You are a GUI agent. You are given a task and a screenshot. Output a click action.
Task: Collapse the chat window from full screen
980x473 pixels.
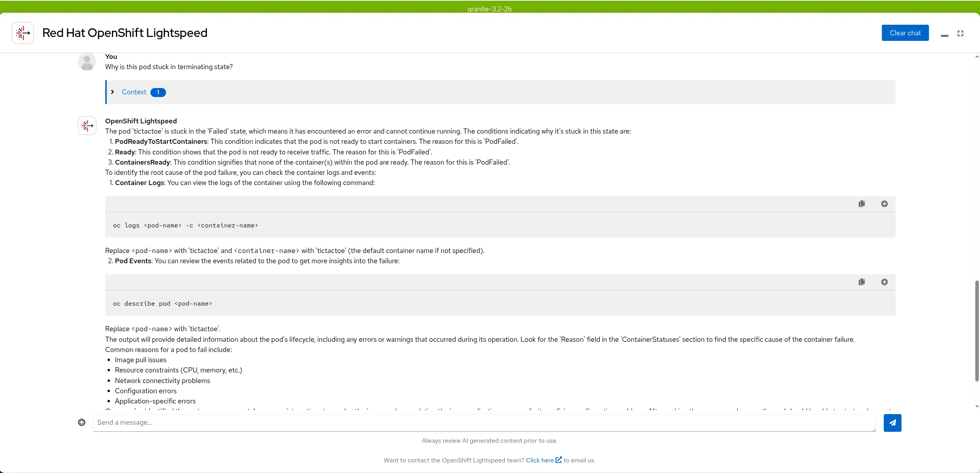(960, 33)
